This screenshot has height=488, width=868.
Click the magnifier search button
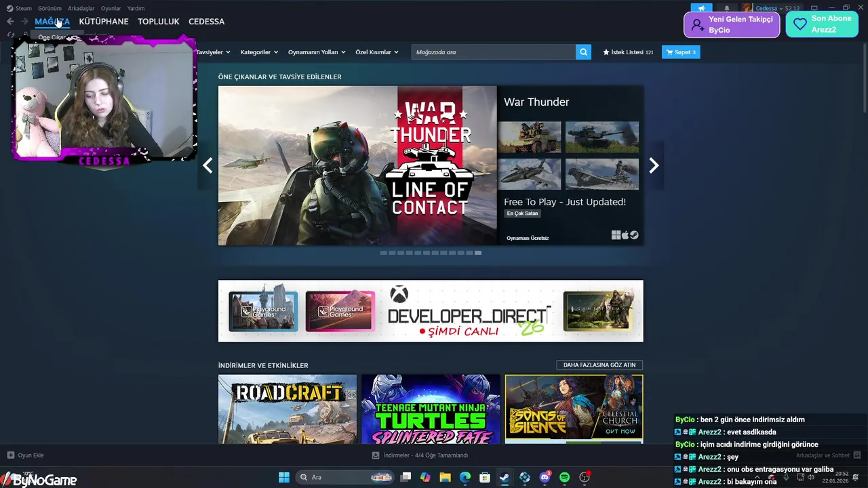(x=583, y=52)
